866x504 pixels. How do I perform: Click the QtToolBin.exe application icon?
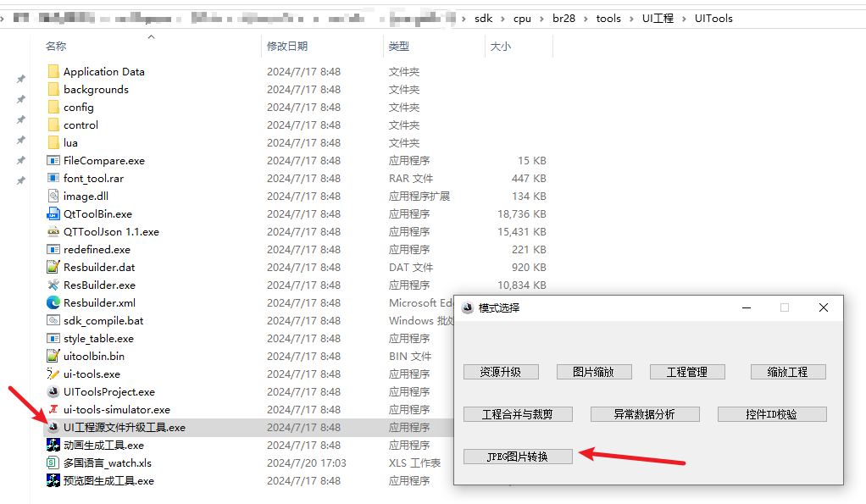tap(53, 213)
